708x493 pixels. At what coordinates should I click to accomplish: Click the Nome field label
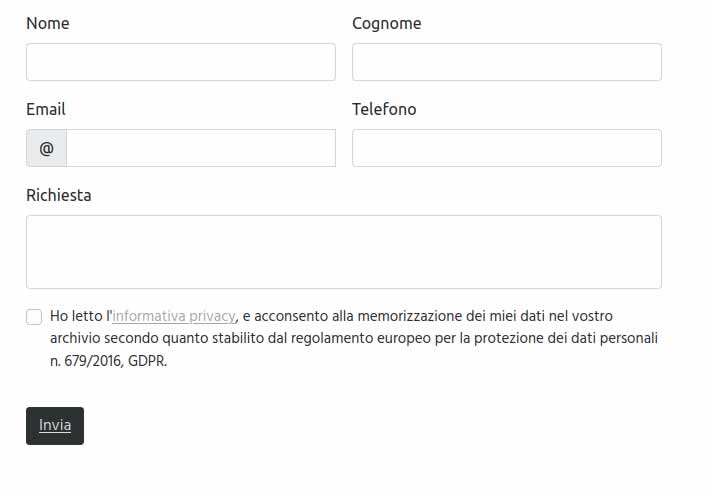pos(47,23)
